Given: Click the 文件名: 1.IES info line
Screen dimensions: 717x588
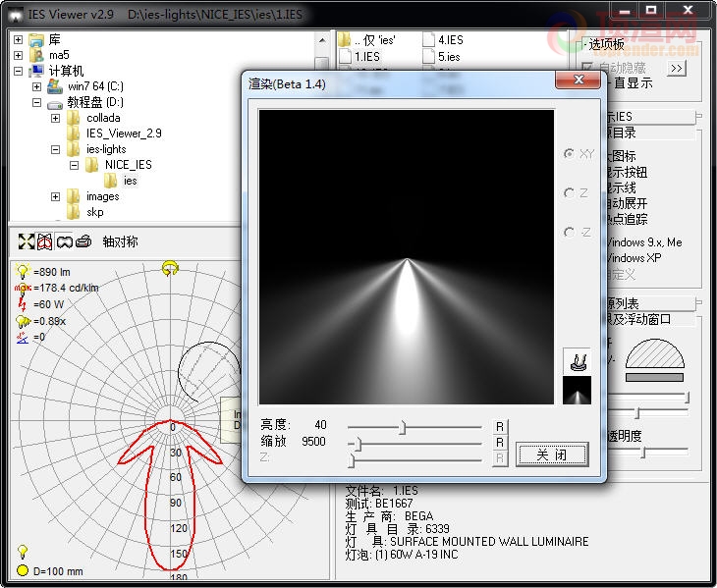Looking at the screenshot, I should (382, 491).
